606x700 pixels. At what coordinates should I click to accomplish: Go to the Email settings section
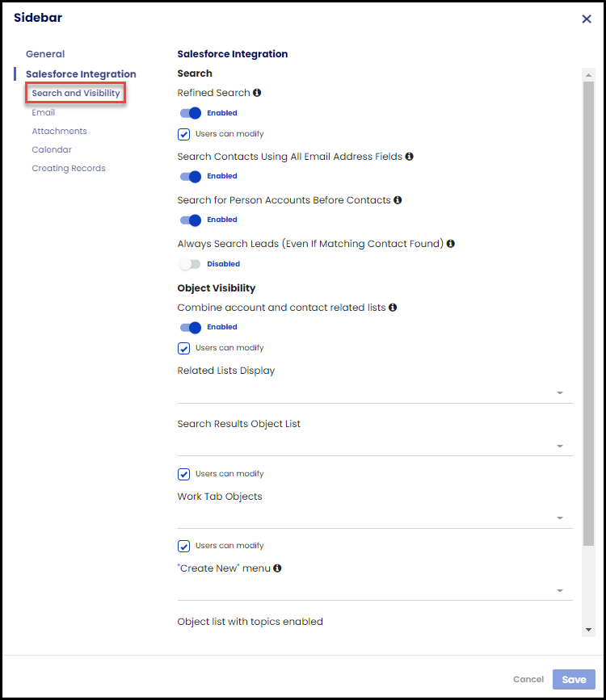point(44,112)
